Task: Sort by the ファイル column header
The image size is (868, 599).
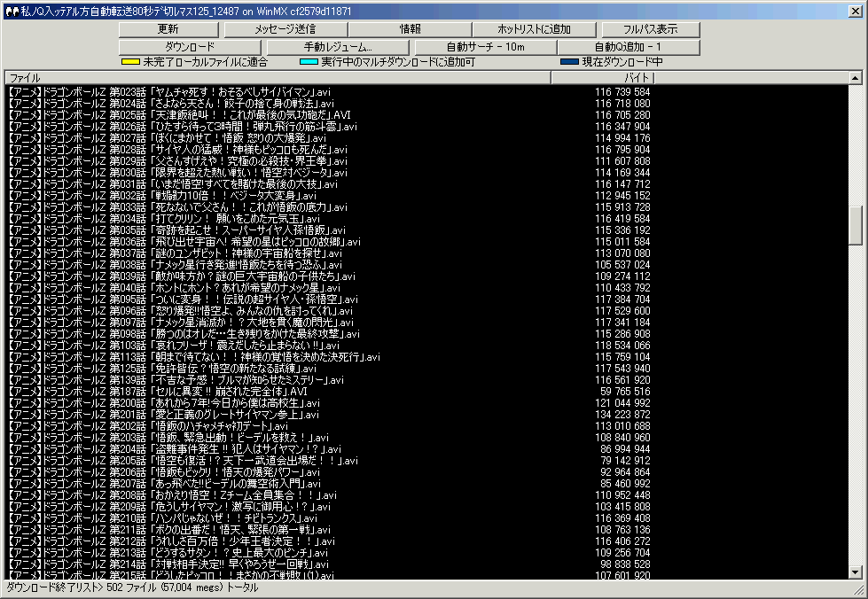Action: point(277,78)
